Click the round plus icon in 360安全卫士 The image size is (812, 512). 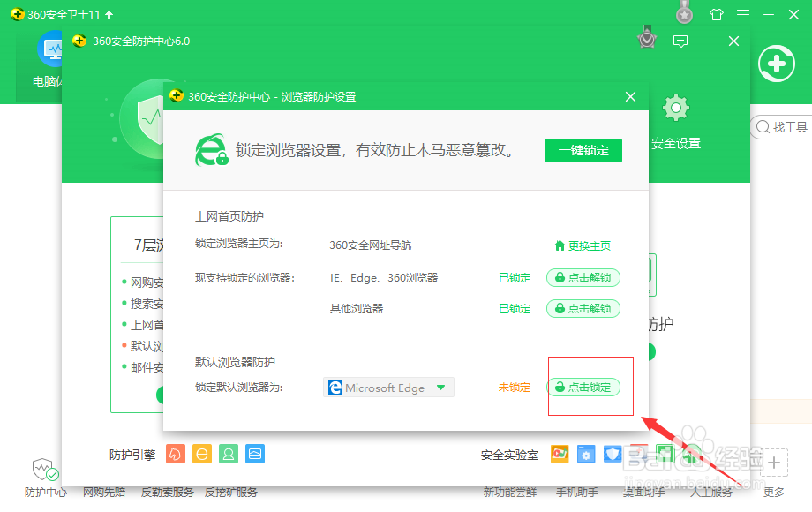click(x=777, y=64)
